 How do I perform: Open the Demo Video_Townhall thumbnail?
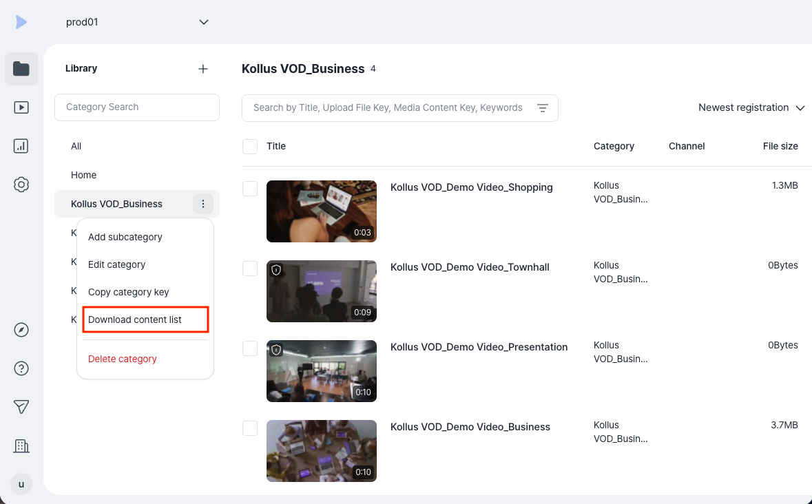click(322, 291)
